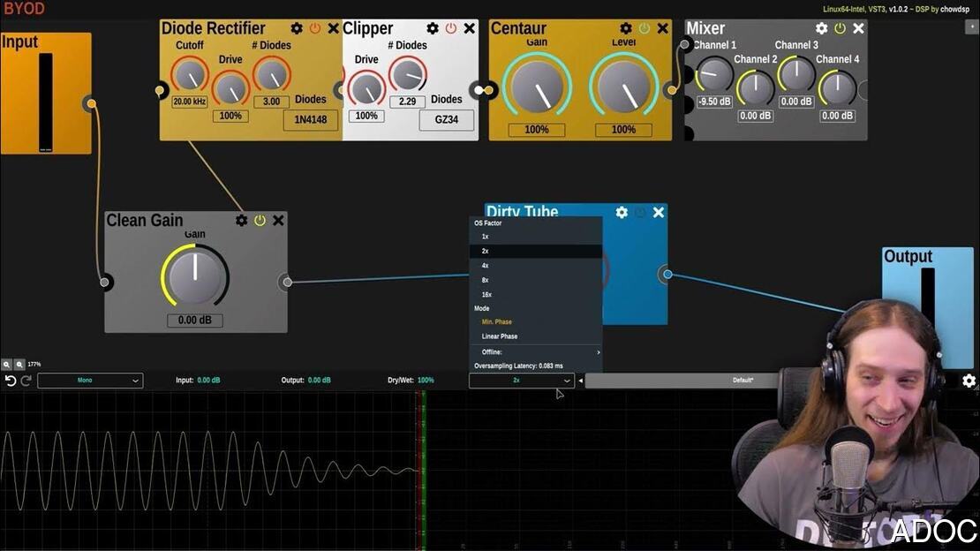Open Clipper GZ34 diodes dropdown
The height and width of the screenshot is (551, 980).
click(x=446, y=119)
